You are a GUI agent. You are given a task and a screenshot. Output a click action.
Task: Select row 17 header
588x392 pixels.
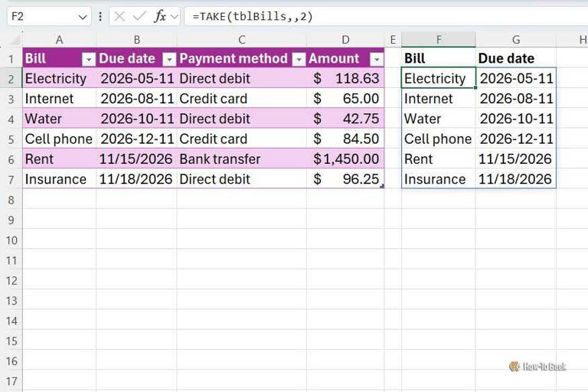(x=11, y=381)
